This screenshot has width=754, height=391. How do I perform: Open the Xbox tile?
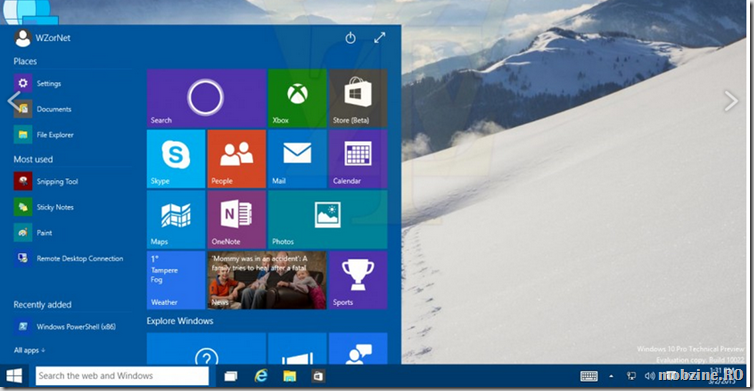click(297, 98)
